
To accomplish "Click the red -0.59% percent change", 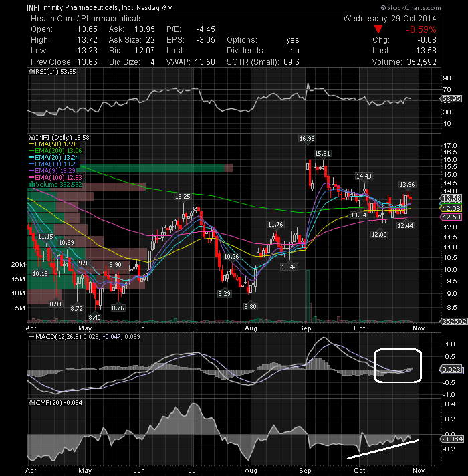I will click(421, 29).
